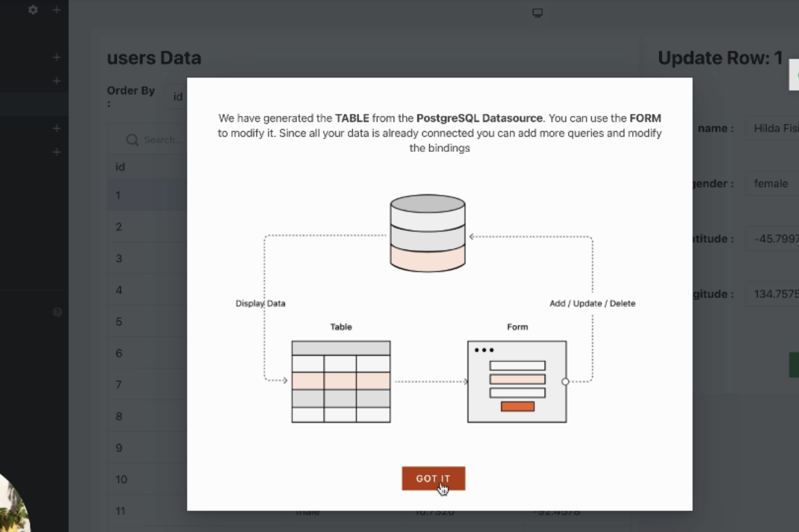Open the help question mark icon
This screenshot has width=799, height=532.
point(57,312)
